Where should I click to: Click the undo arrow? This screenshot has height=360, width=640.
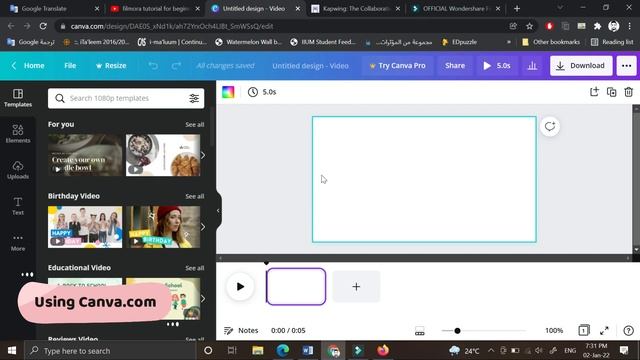(153, 66)
